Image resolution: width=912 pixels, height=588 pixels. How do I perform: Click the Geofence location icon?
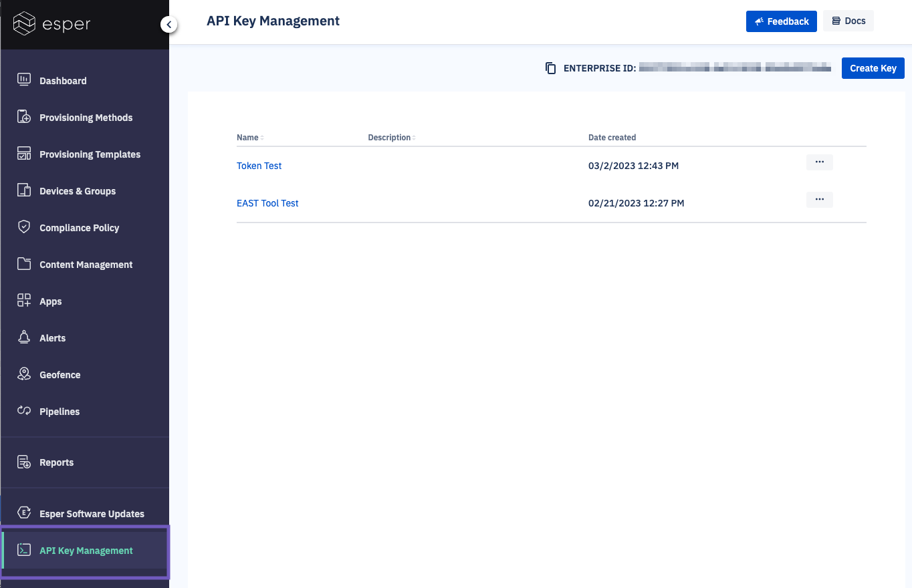(24, 374)
